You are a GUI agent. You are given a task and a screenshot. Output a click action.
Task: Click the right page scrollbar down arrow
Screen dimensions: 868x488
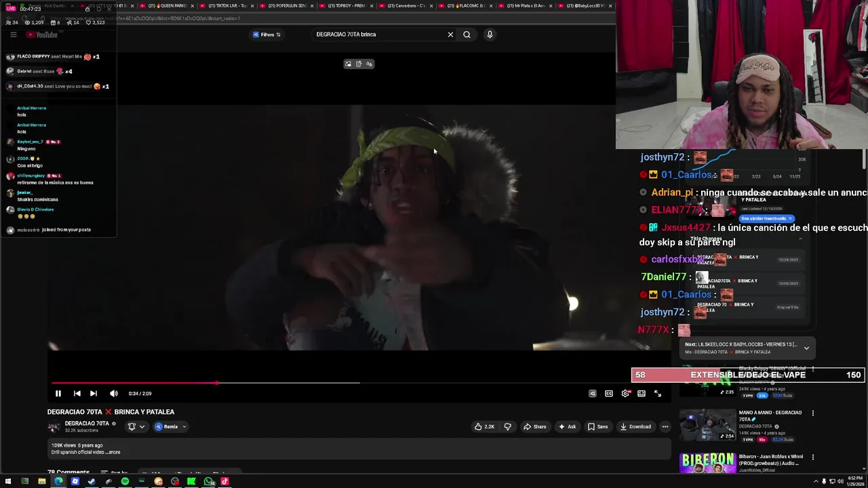click(x=864, y=470)
